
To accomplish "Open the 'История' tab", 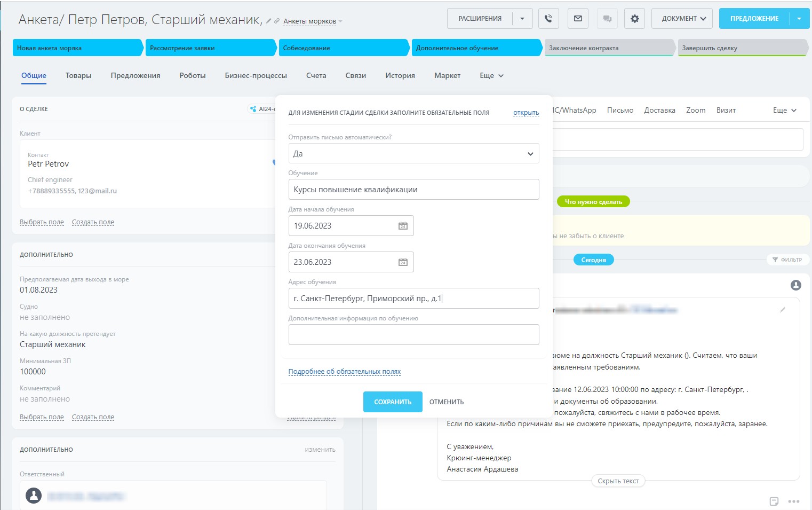I will [x=400, y=76].
